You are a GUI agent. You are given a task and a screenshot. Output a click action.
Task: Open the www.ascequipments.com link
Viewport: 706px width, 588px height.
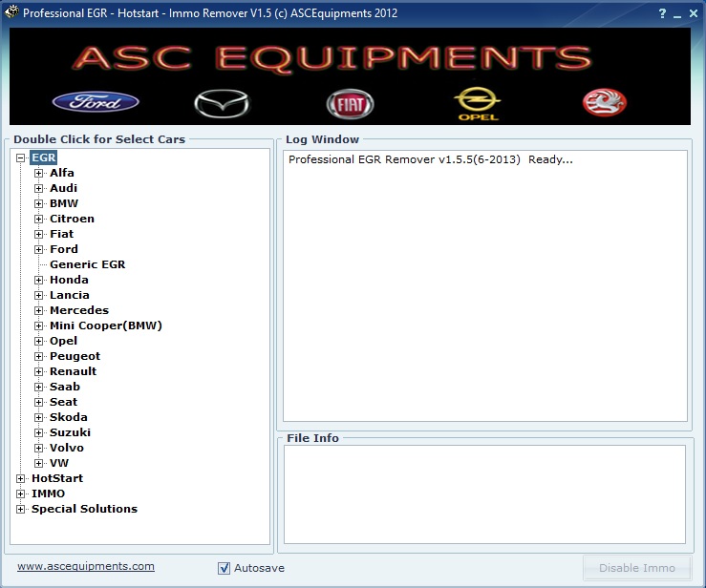[86, 566]
